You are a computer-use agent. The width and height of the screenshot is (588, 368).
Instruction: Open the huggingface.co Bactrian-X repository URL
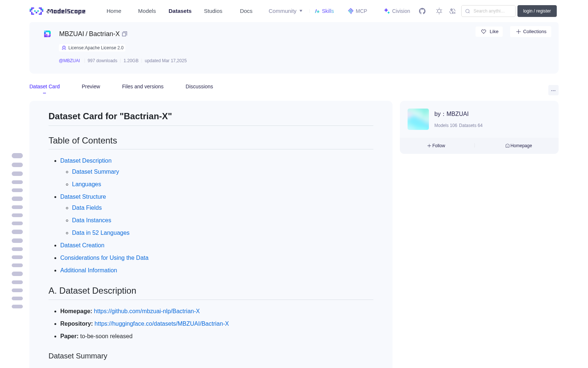pyautogui.click(x=162, y=323)
